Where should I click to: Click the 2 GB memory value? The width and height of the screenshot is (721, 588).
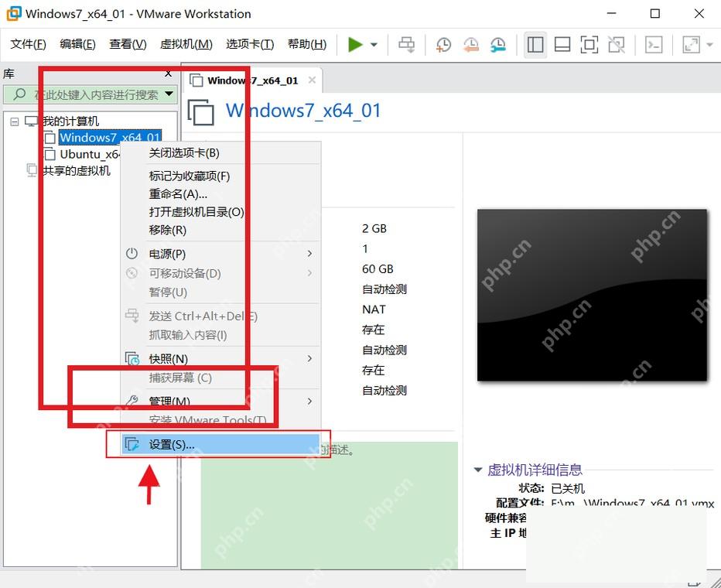pos(374,228)
